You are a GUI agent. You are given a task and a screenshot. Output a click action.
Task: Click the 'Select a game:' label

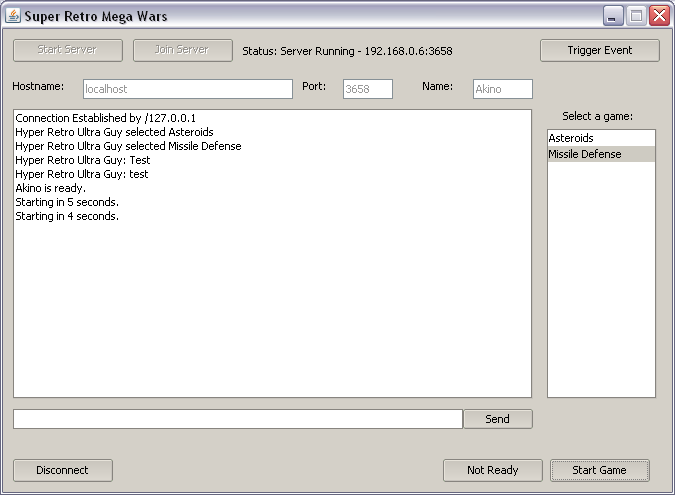(x=598, y=116)
